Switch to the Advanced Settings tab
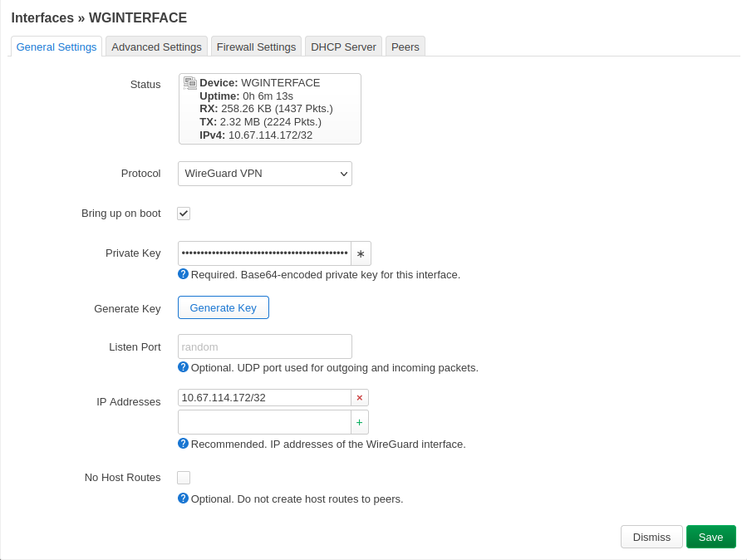The height and width of the screenshot is (560, 747). tap(156, 47)
